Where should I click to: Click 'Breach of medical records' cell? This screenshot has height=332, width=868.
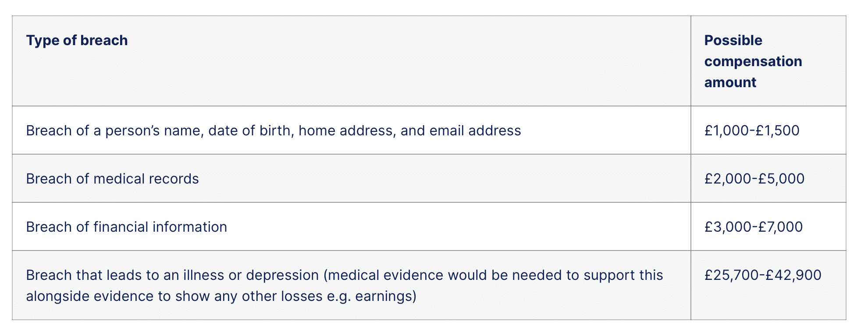[112, 179]
